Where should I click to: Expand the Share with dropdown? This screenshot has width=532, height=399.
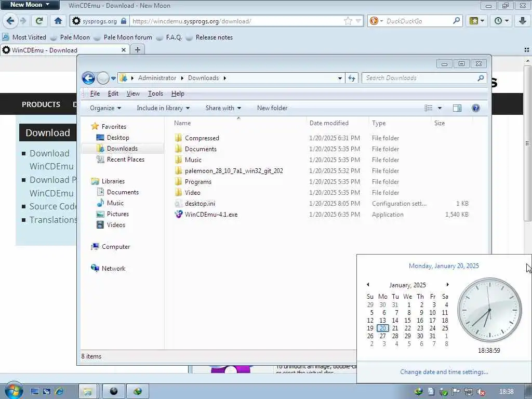pyautogui.click(x=223, y=108)
